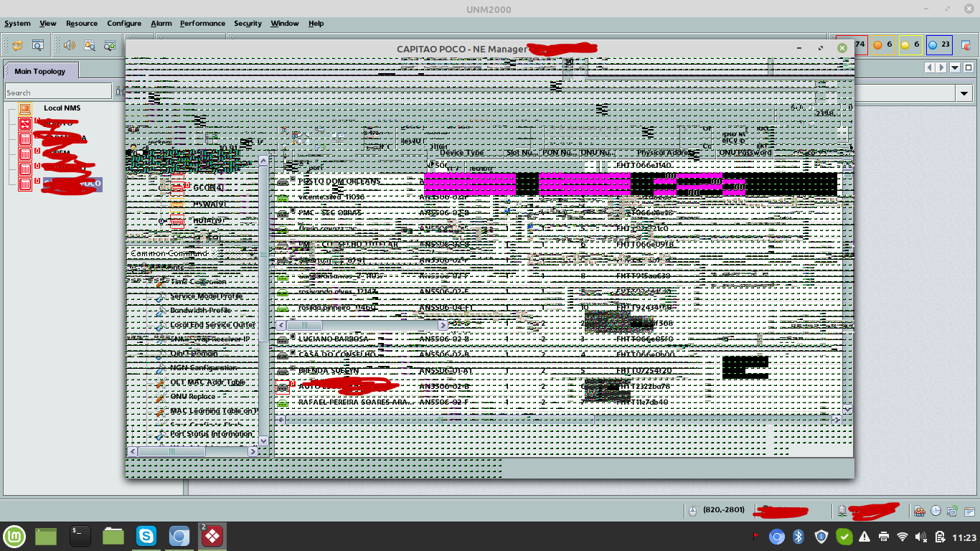Click the magnifier window toolbar icon

(x=37, y=45)
